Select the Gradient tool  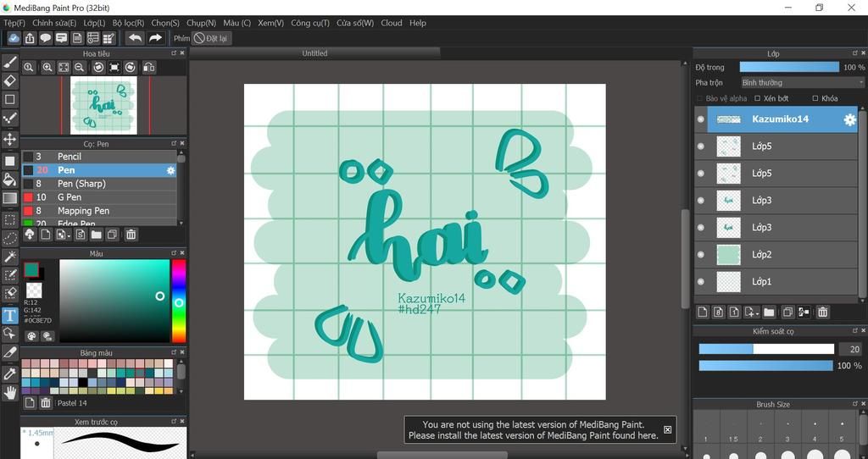click(x=10, y=198)
